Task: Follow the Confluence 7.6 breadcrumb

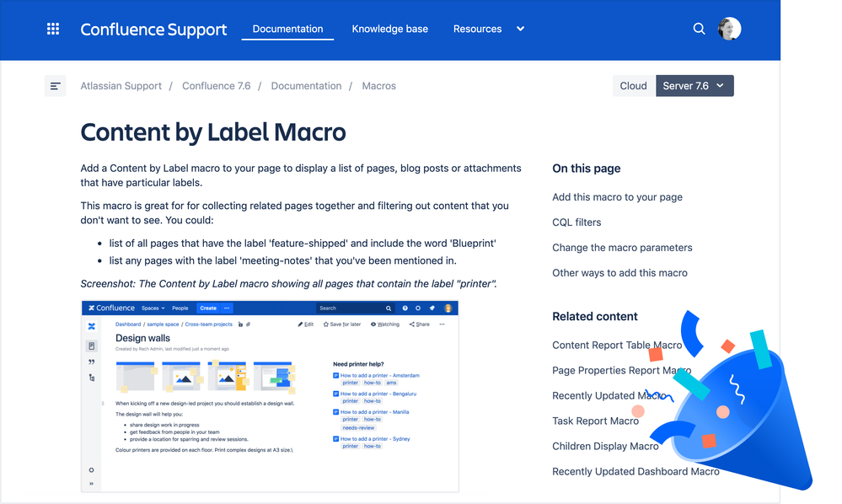Action: pos(217,86)
